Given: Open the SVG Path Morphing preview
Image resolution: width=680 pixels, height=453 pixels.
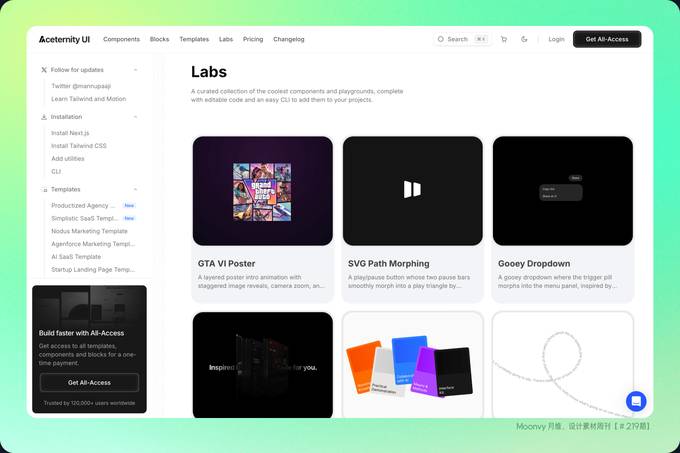Looking at the screenshot, I should 412,191.
